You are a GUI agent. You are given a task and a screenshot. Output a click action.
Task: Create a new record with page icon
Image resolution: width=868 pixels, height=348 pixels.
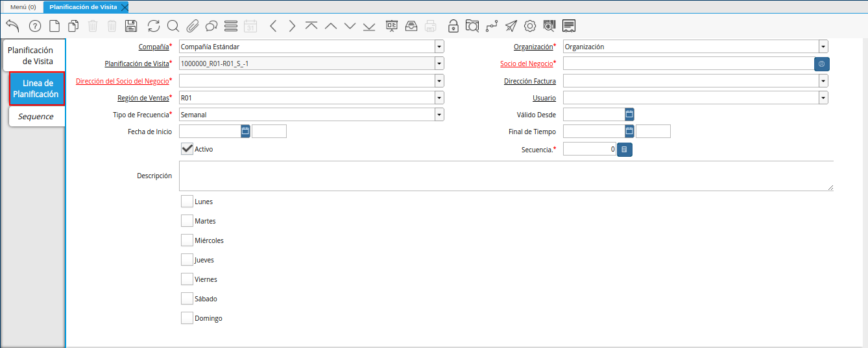[x=55, y=26]
